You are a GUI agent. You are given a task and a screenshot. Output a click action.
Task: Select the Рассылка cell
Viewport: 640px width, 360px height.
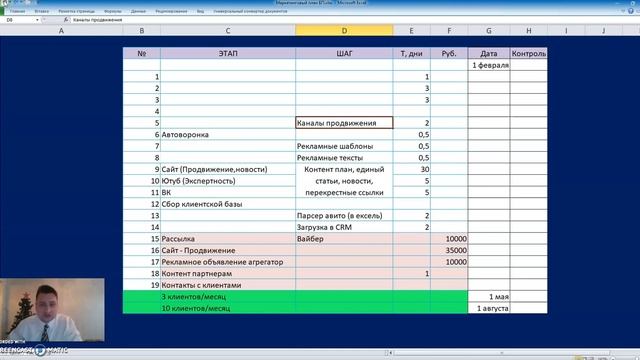click(x=228, y=239)
